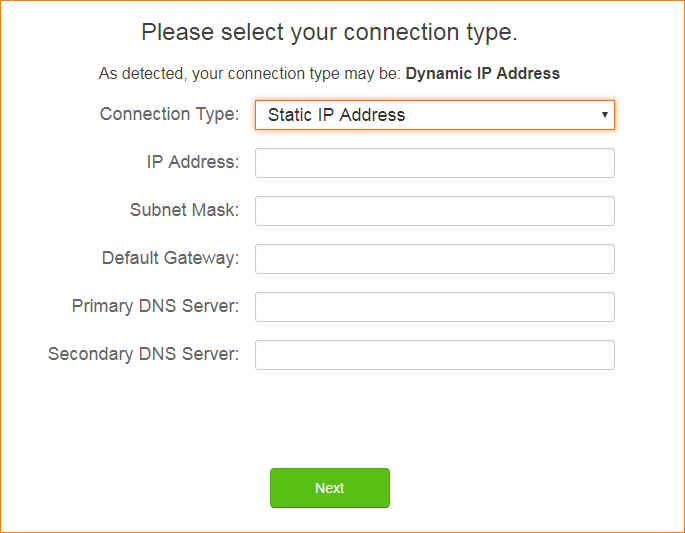Click the word 'Please' in the heading
Viewport: 685px width, 533px height.
point(177,32)
